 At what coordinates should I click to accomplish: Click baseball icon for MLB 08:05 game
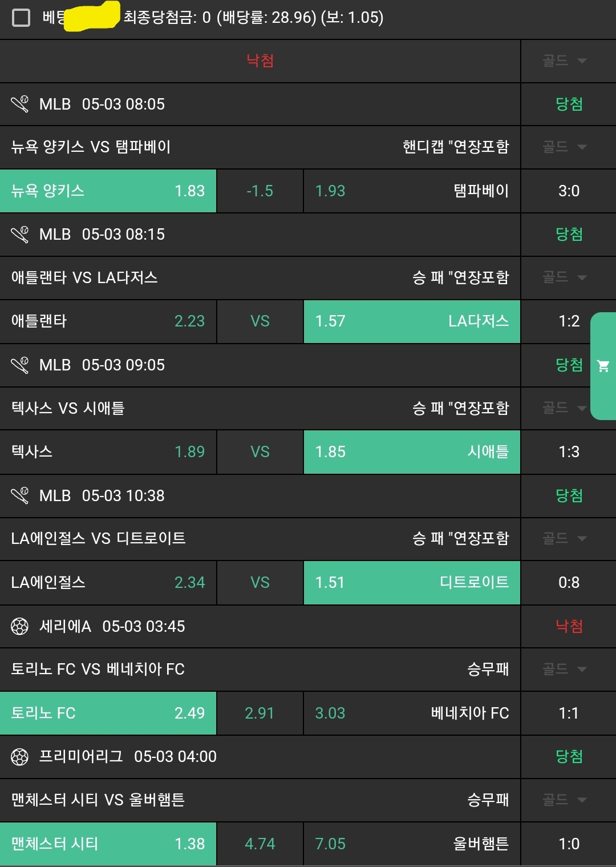20,104
